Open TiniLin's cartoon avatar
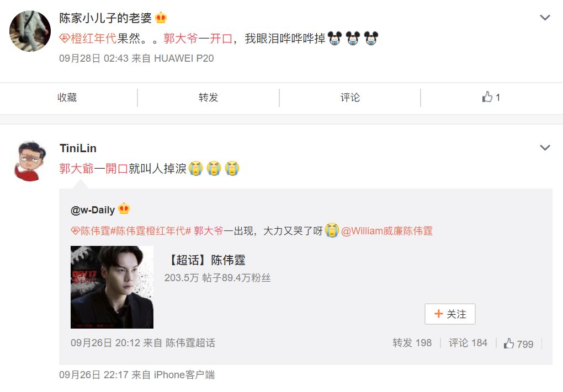 click(30, 161)
